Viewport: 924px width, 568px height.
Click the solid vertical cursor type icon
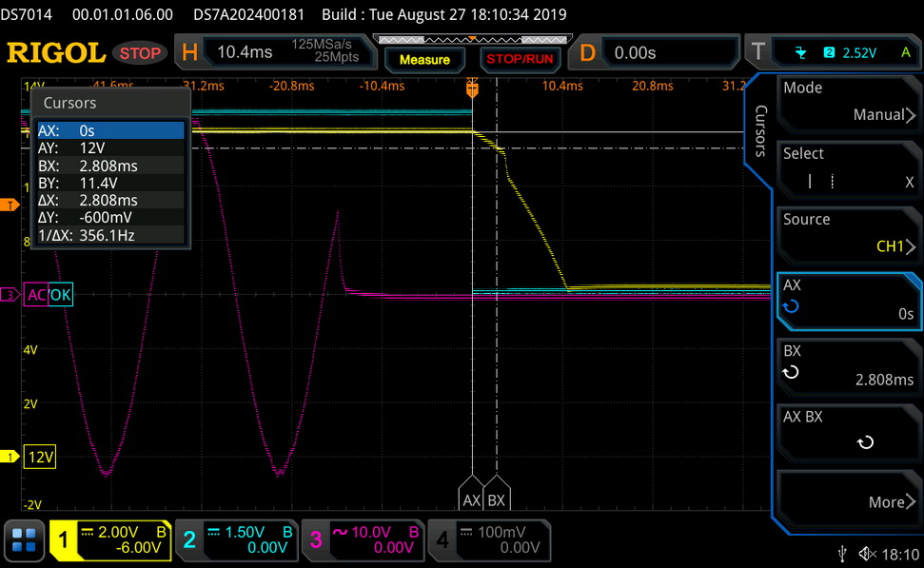tap(810, 181)
